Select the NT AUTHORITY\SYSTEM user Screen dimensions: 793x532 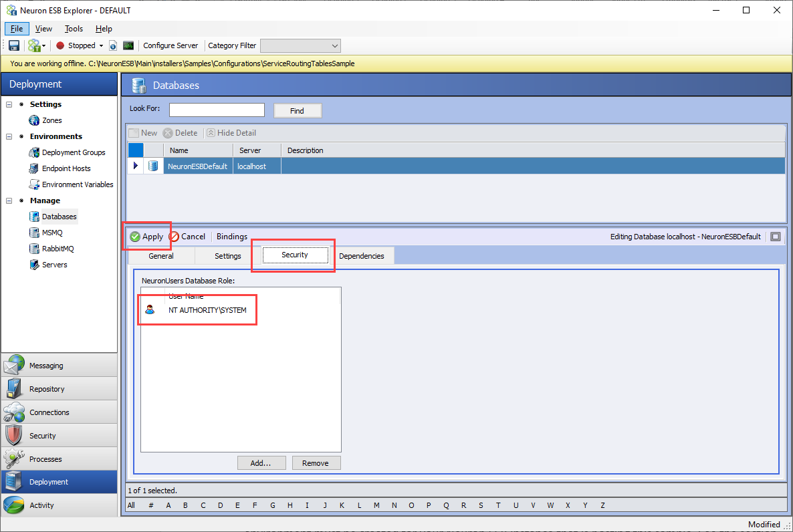click(x=207, y=310)
